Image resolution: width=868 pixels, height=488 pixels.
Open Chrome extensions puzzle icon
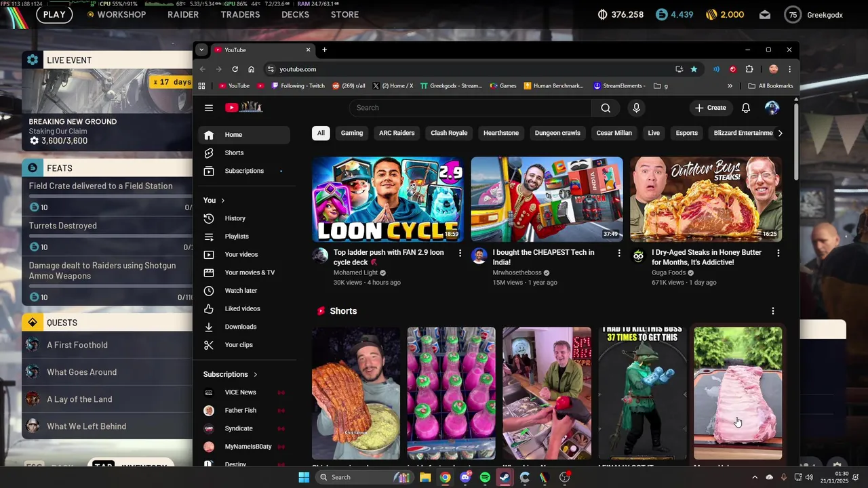point(749,69)
